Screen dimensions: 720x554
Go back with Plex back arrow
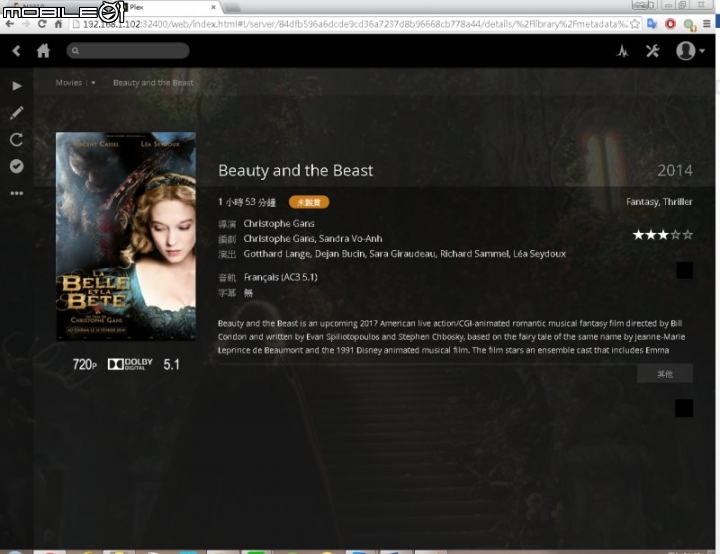click(17, 51)
